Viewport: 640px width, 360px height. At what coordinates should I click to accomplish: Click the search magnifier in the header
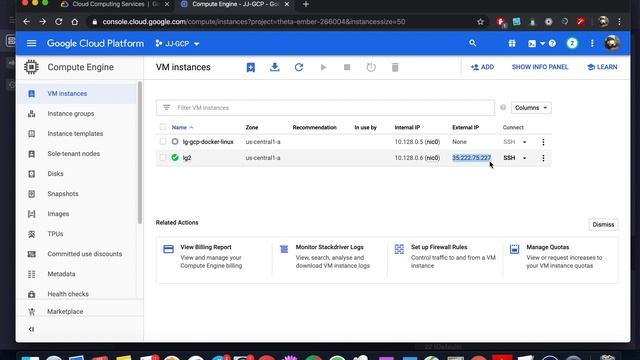[473, 43]
